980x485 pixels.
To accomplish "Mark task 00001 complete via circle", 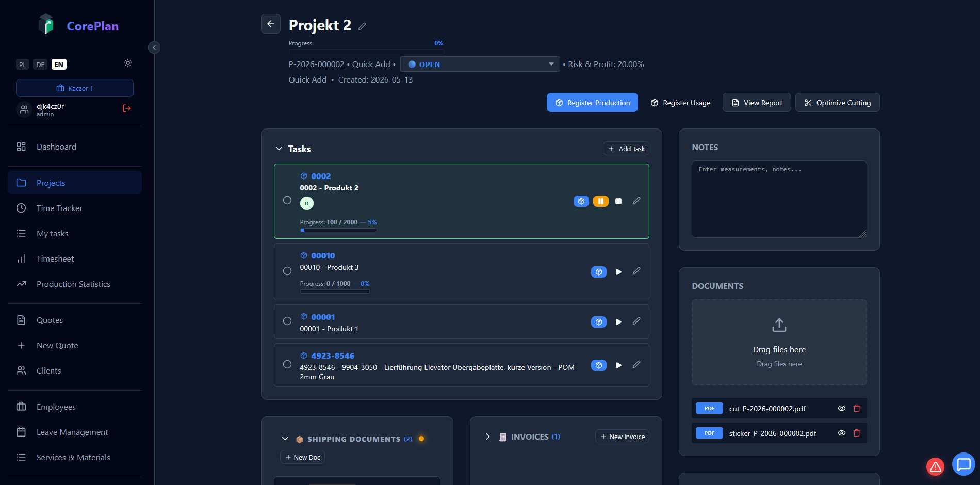I will 287,321.
